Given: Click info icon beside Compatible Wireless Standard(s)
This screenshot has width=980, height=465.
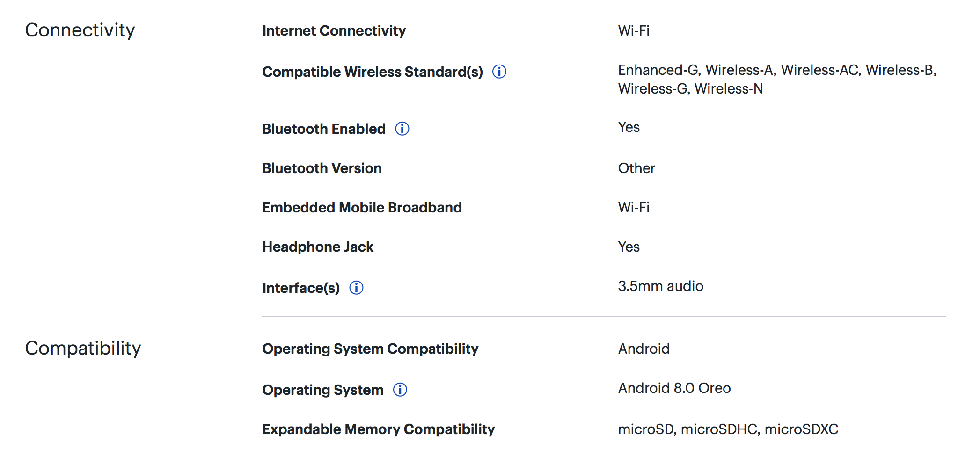Looking at the screenshot, I should click(x=499, y=72).
